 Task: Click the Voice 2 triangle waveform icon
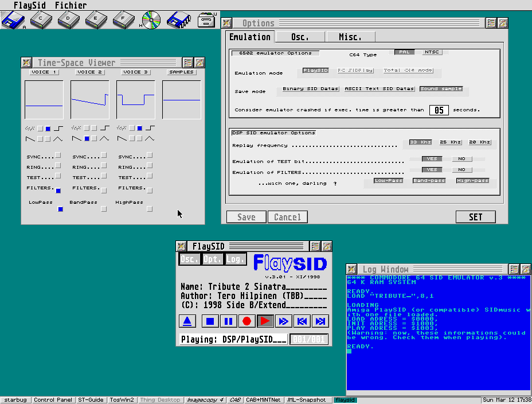104,138
